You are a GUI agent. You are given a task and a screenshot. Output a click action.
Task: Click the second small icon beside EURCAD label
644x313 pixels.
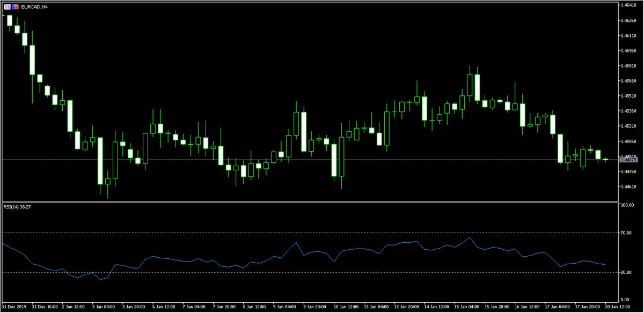[14, 6]
